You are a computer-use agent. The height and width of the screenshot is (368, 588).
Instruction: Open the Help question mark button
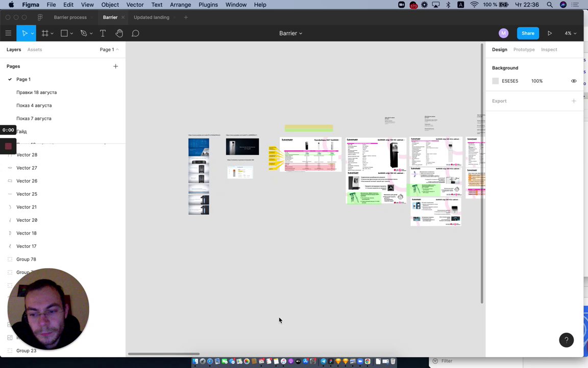566,340
